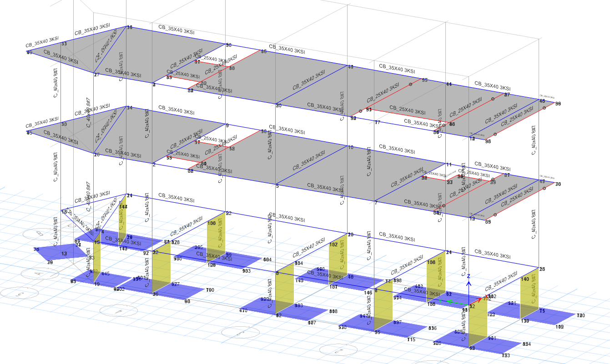The image size is (610, 364).
Task: Click node number 28
Action: [x=542, y=269]
